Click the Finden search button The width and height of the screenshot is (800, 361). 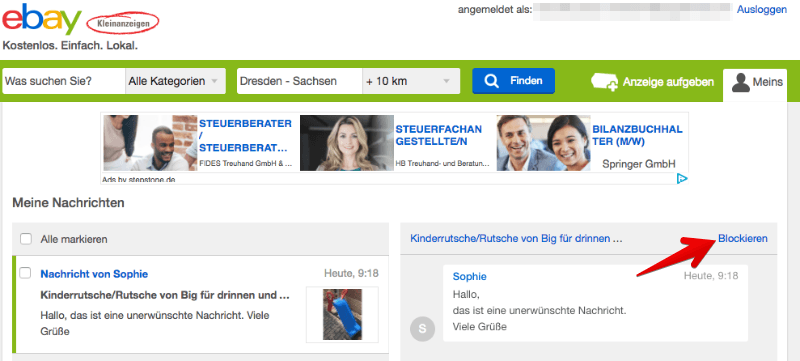(x=513, y=81)
